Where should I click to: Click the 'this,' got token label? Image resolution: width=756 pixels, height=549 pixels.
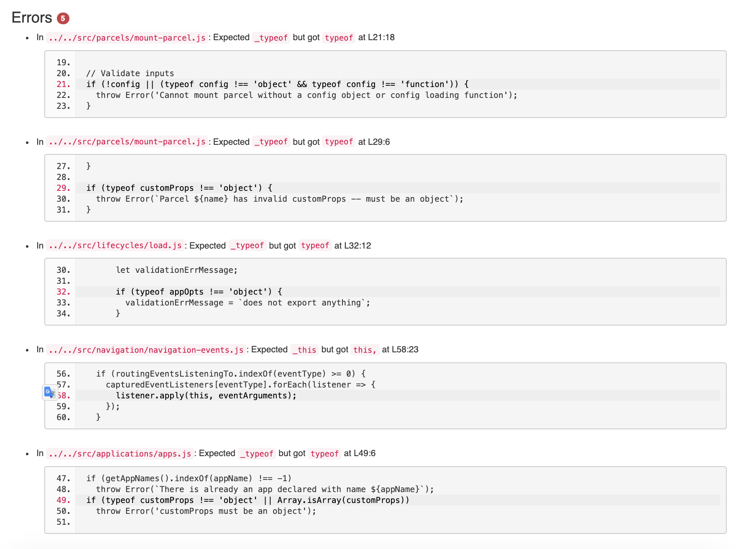coord(365,350)
